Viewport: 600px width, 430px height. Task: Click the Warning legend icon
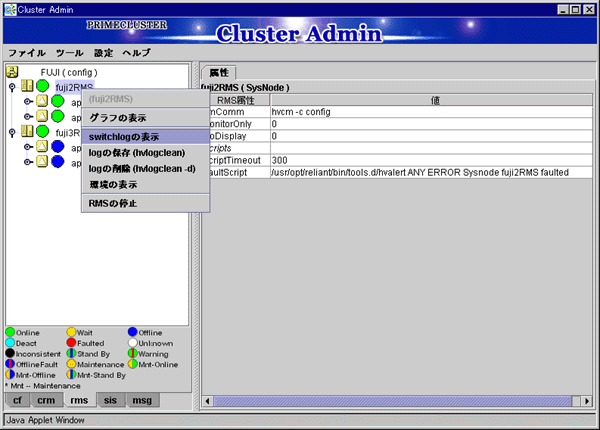(x=133, y=353)
